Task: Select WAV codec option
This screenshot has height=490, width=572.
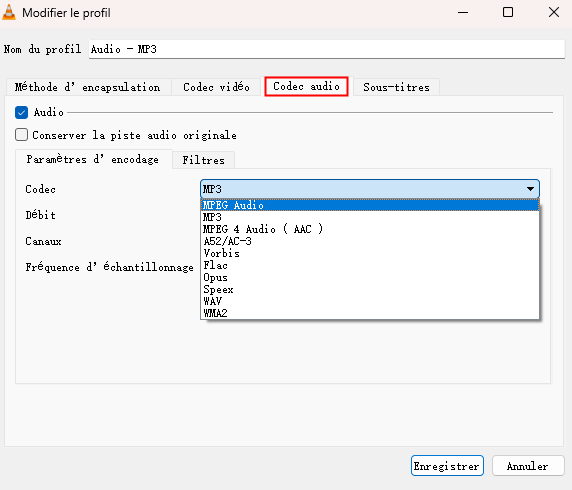Action: 370,301
